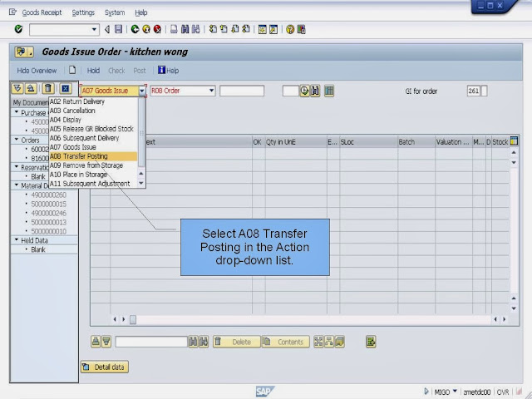Collapse the Orders node in tree
532x399 pixels.
click(x=17, y=139)
